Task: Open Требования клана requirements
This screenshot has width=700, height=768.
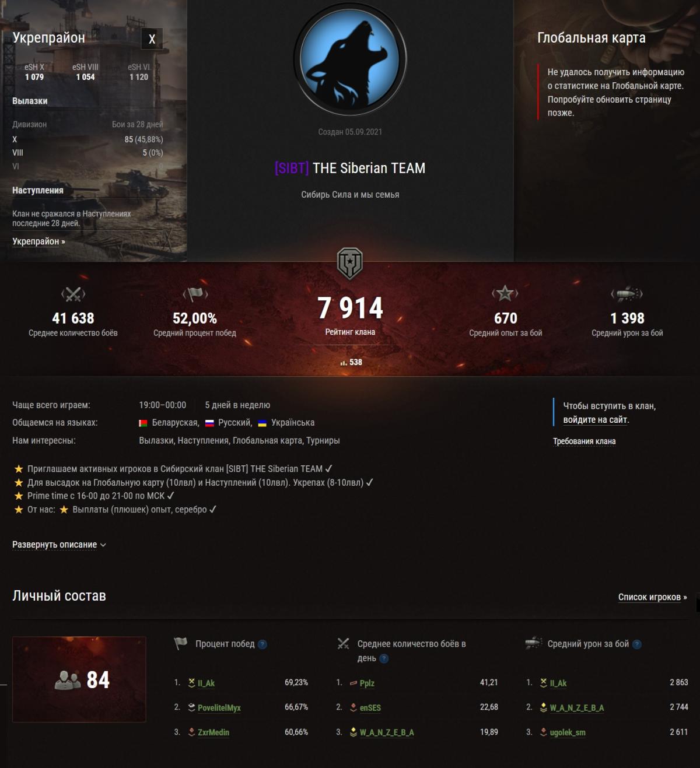Action: click(584, 441)
